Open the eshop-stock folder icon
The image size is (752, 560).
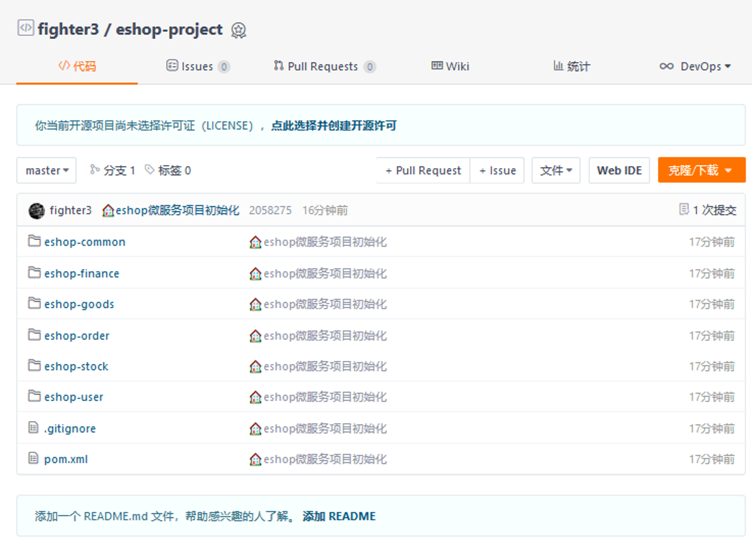pyautogui.click(x=35, y=365)
